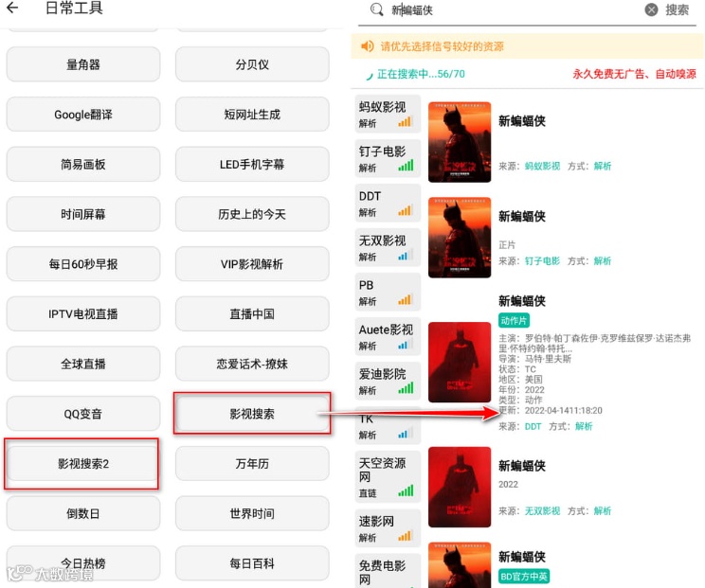Select 天空资源网 direct link source

[x=388, y=476]
